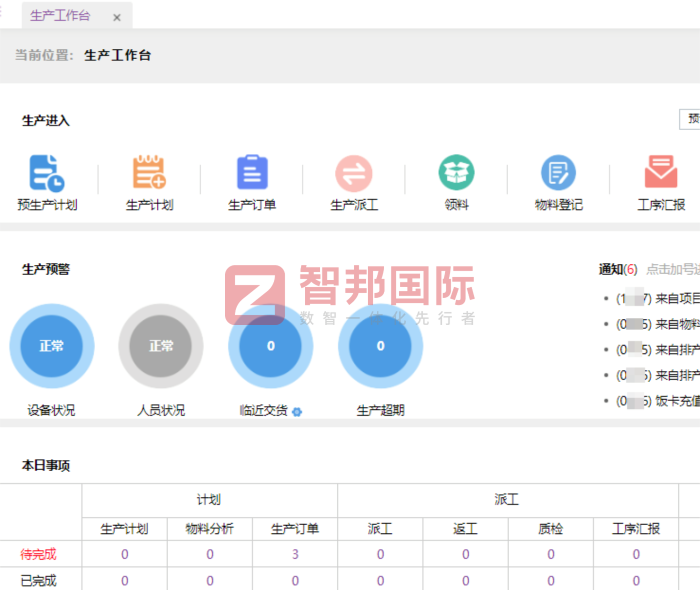The height and width of the screenshot is (590, 700).
Task: Click the 人员状况 label
Action: tap(161, 410)
